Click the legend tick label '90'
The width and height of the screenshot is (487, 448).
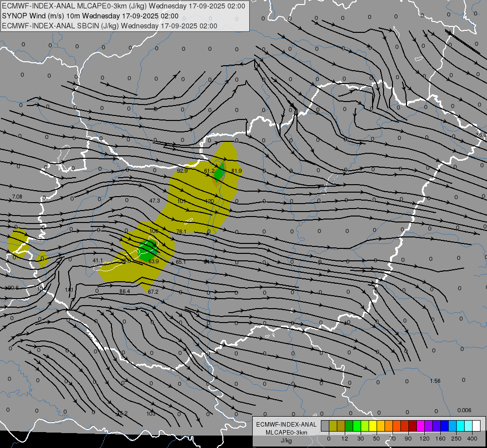[408, 439]
